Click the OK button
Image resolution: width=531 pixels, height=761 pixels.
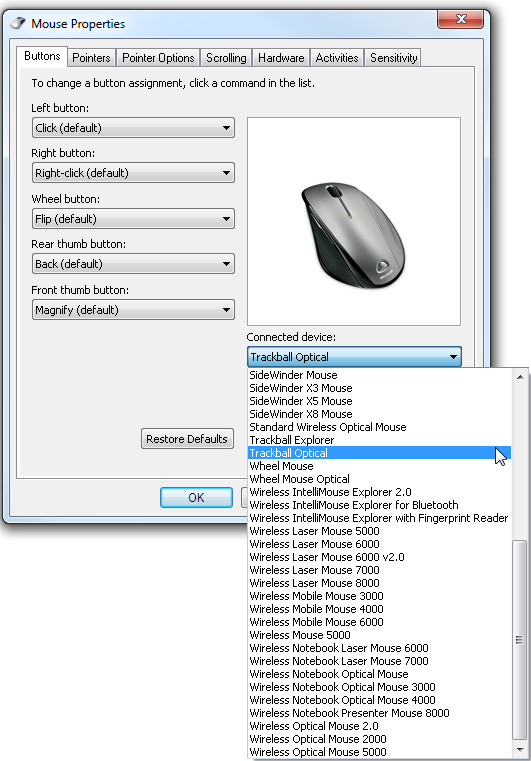(x=196, y=497)
